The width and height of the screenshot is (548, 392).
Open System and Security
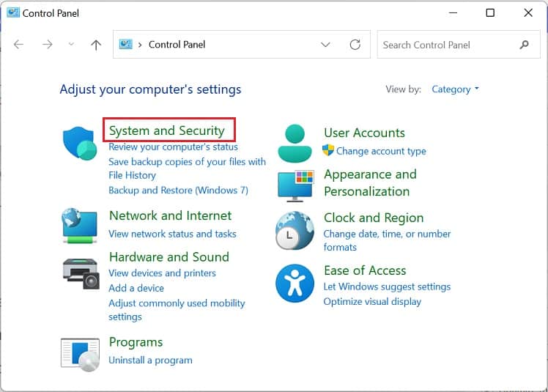click(x=167, y=130)
